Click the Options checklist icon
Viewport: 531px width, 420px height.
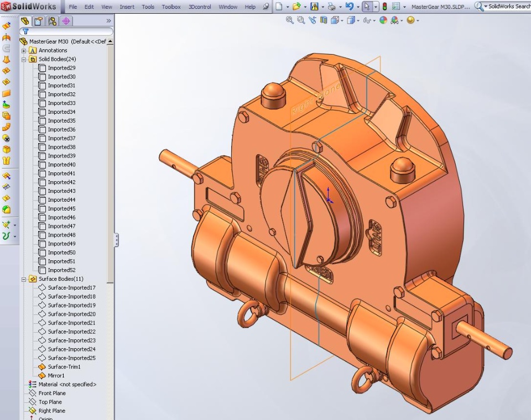coord(396,7)
